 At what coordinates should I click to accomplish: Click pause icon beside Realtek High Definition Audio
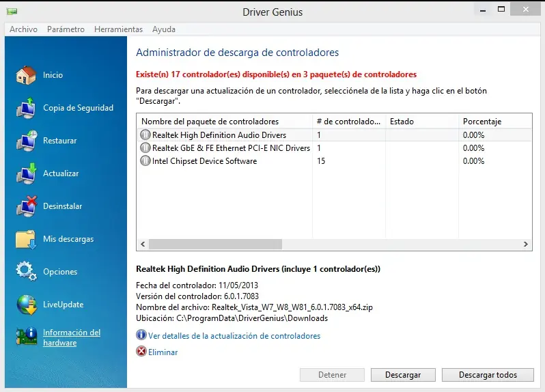[x=145, y=135]
